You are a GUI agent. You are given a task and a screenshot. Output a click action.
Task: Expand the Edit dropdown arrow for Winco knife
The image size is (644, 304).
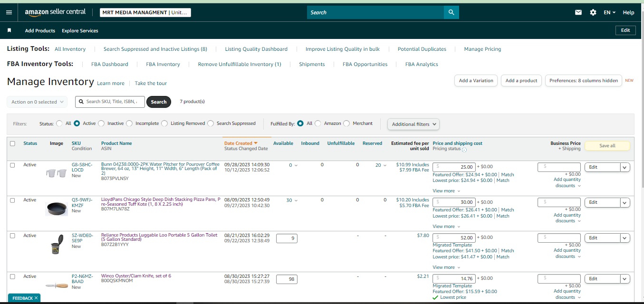coord(625,279)
